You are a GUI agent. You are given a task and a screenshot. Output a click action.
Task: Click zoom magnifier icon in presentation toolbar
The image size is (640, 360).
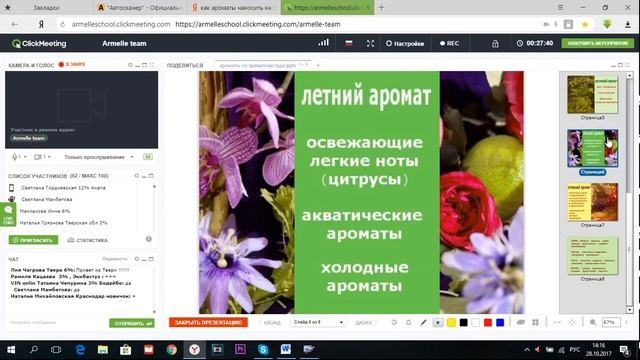click(x=593, y=322)
